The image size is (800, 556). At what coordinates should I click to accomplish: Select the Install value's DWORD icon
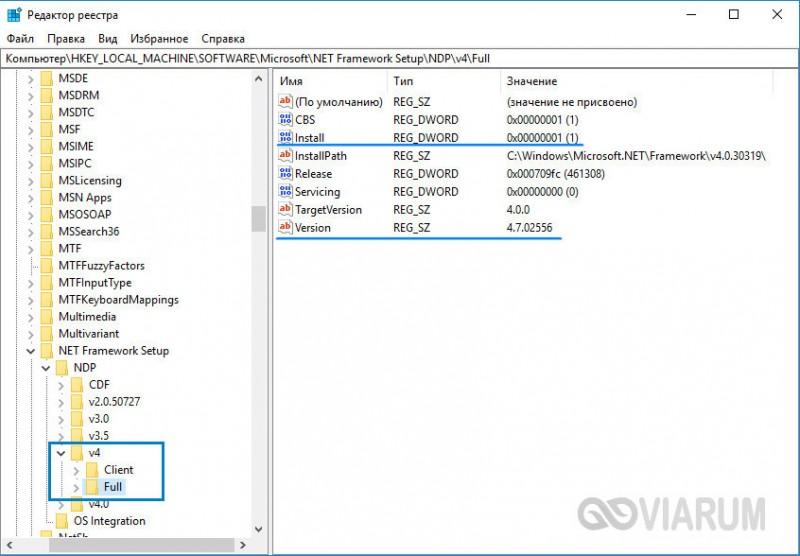[x=285, y=138]
